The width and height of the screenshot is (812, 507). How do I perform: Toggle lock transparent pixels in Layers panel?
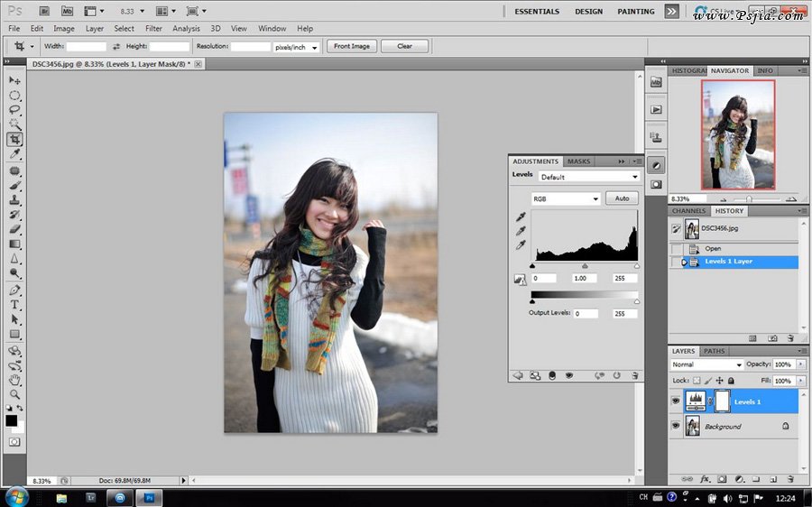696,381
